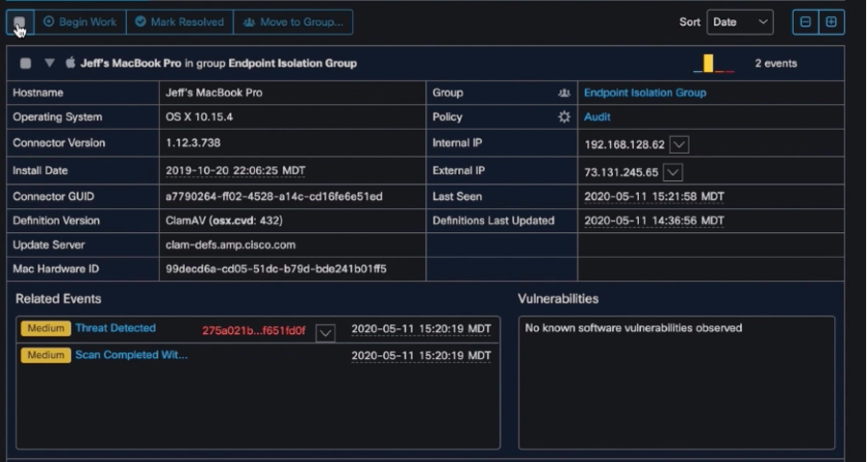Click OS X 10.15.4 value
868x462 pixels.
199,116
